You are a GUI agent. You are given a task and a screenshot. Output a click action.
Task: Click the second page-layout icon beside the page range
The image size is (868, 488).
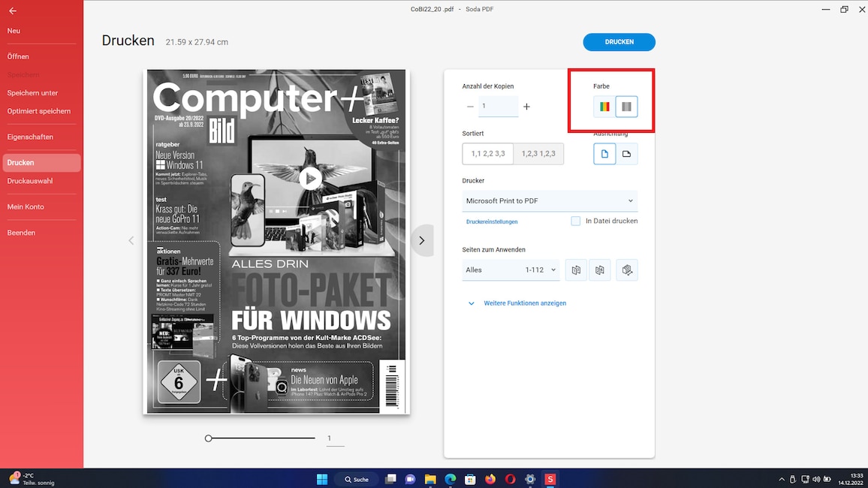click(599, 270)
